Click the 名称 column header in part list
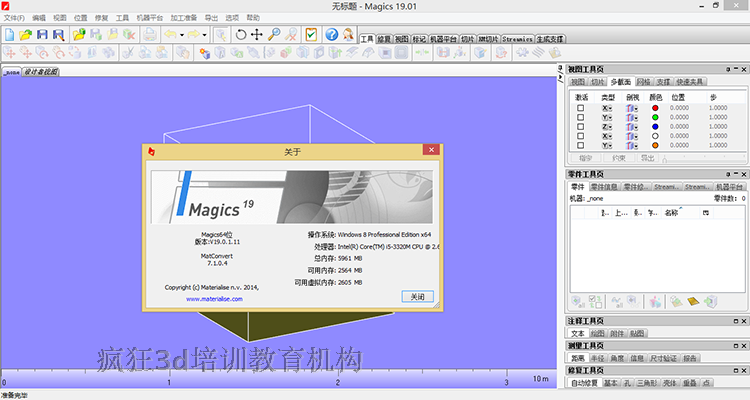 [x=672, y=213]
